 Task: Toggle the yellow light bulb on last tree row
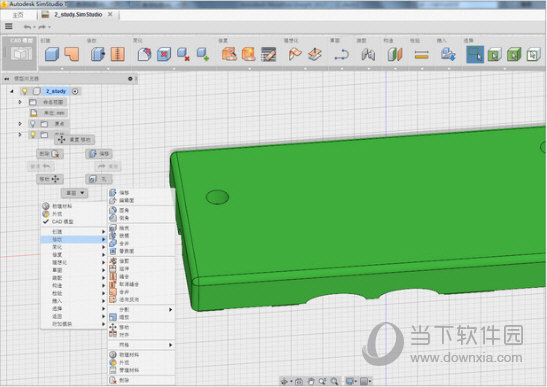33,134
